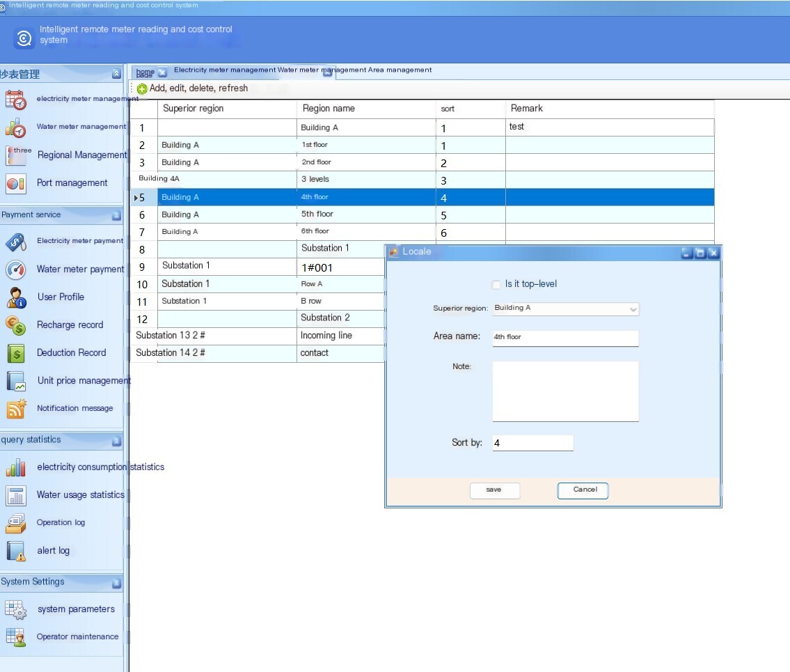Viewport: 790px width, 672px height.
Task: Open electricity meter management icon
Action: 15,100
